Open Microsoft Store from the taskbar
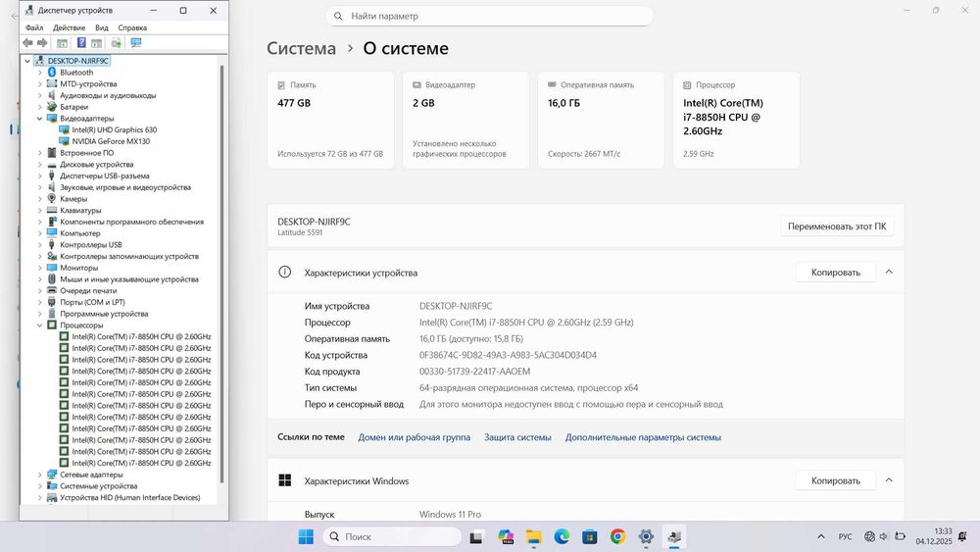980x552 pixels. [x=589, y=536]
